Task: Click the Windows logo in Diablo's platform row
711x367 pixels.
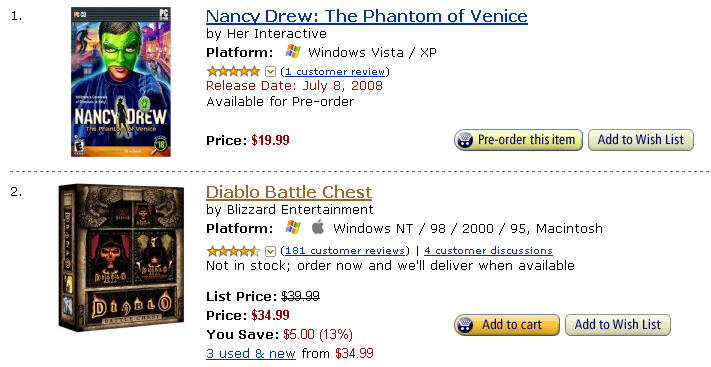Action: [x=293, y=228]
